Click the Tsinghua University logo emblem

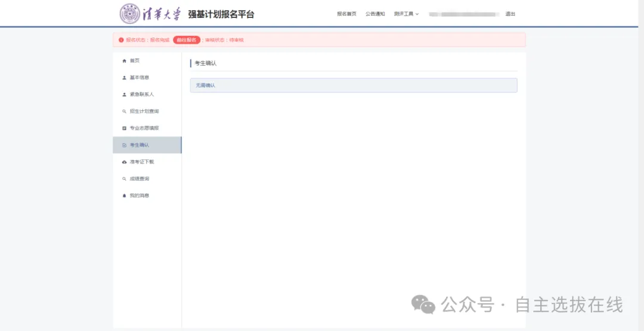click(x=130, y=14)
